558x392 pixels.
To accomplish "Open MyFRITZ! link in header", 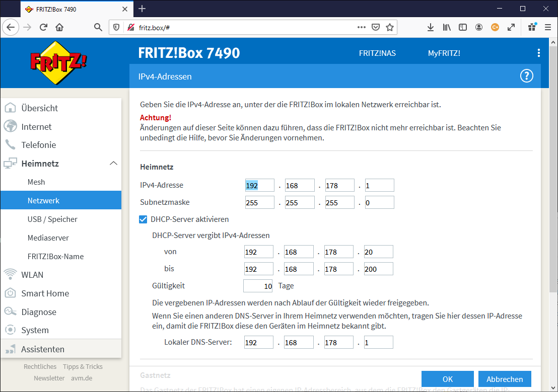I will click(x=444, y=53).
